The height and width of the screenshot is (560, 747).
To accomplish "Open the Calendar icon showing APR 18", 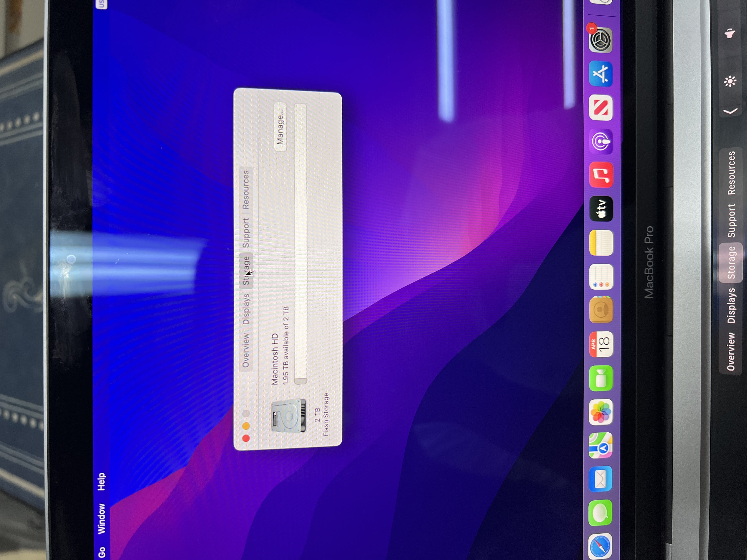I will pos(601,344).
